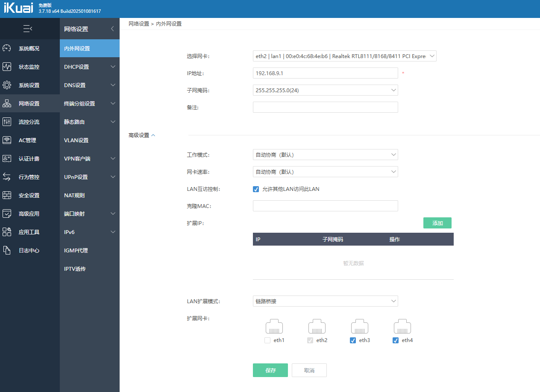Viewport: 540px width, 392px height.
Task: Click the version 3.7.18 x64 build text
Action: coord(70,11)
